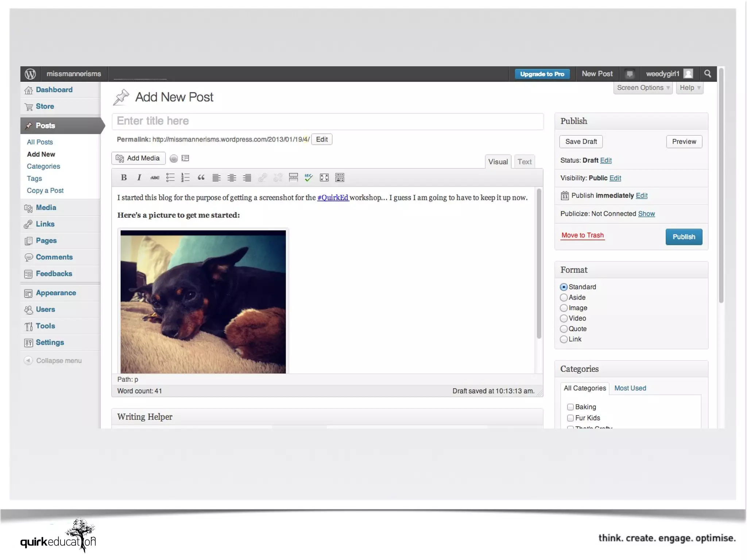
Task: Click the blue Publish button
Action: pos(684,237)
